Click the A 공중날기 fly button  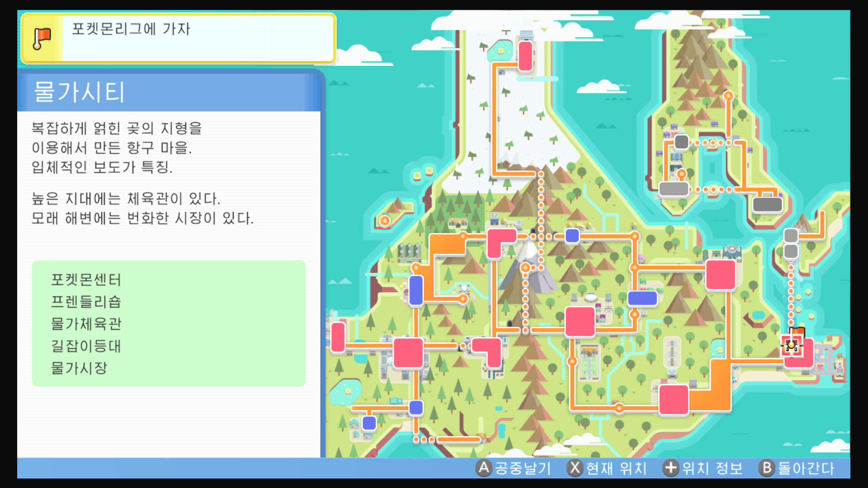click(514, 468)
